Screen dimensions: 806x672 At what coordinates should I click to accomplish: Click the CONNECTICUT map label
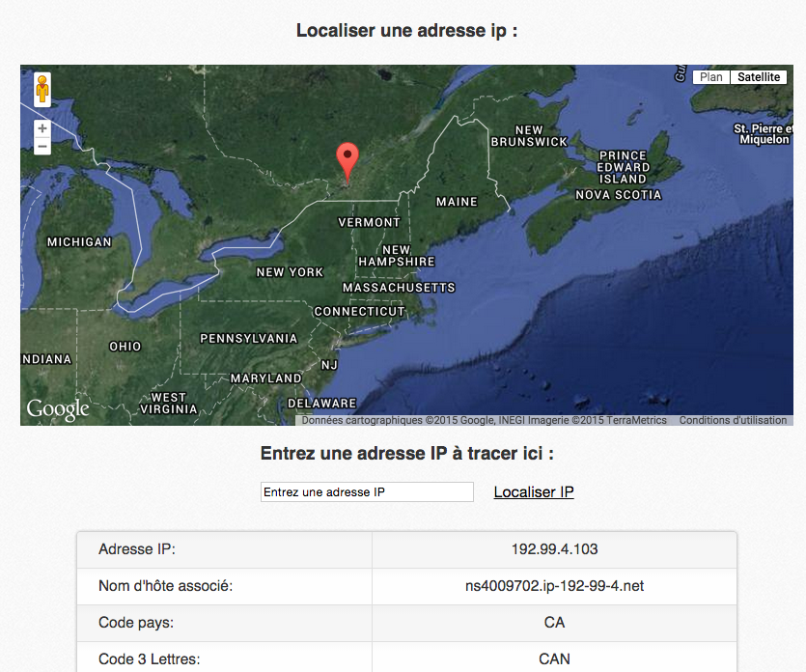click(x=359, y=311)
